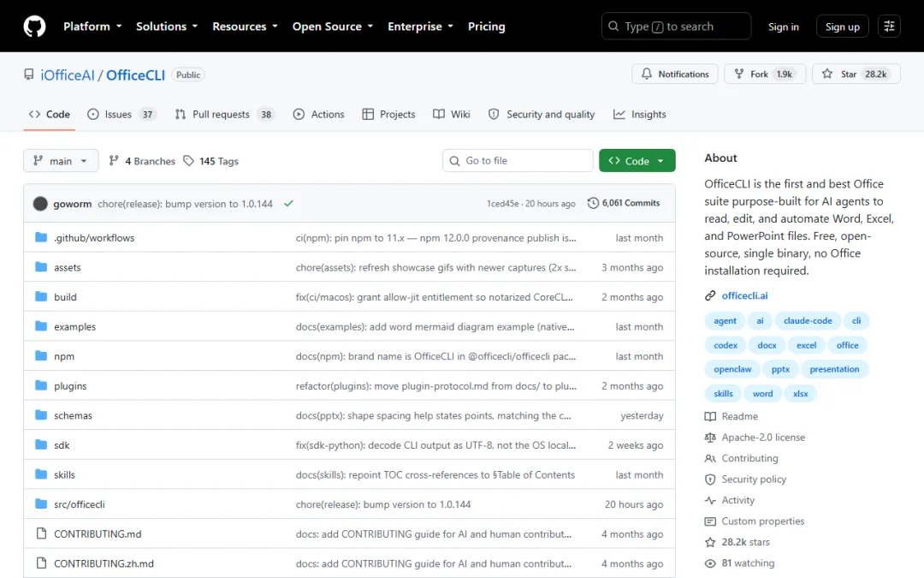
Task: Open the main branch selector dropdown
Action: pos(61,160)
